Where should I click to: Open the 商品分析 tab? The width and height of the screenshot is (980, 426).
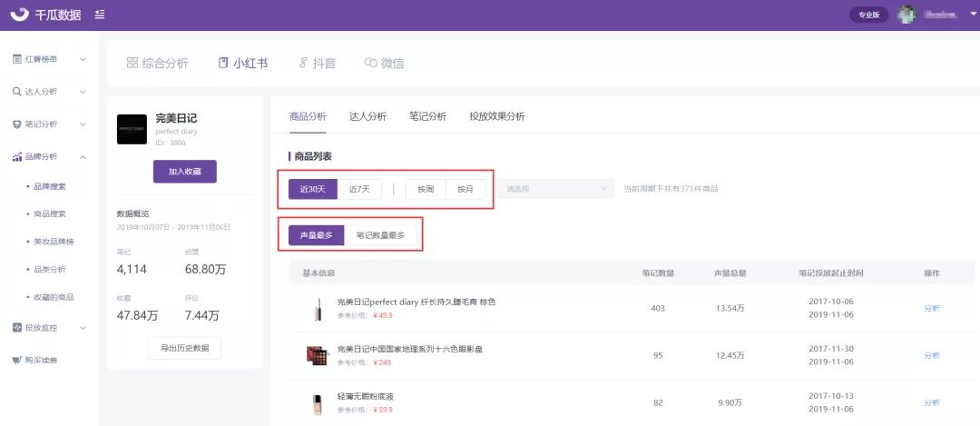pyautogui.click(x=308, y=116)
